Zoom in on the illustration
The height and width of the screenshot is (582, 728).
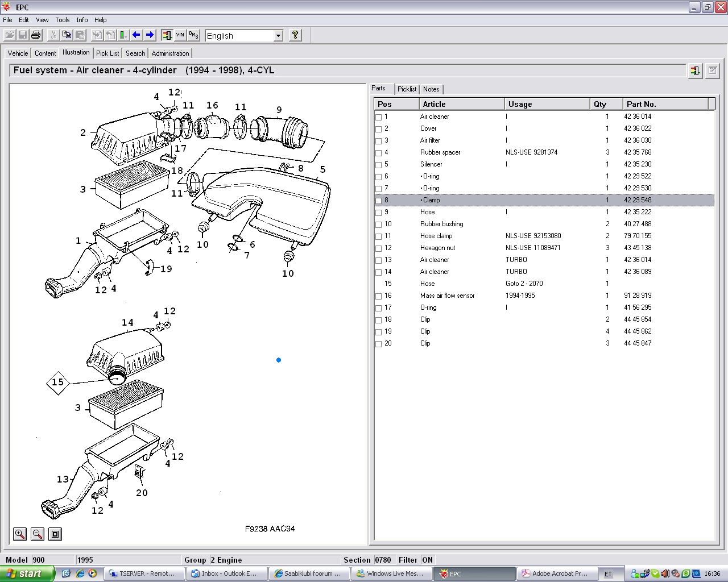click(20, 534)
